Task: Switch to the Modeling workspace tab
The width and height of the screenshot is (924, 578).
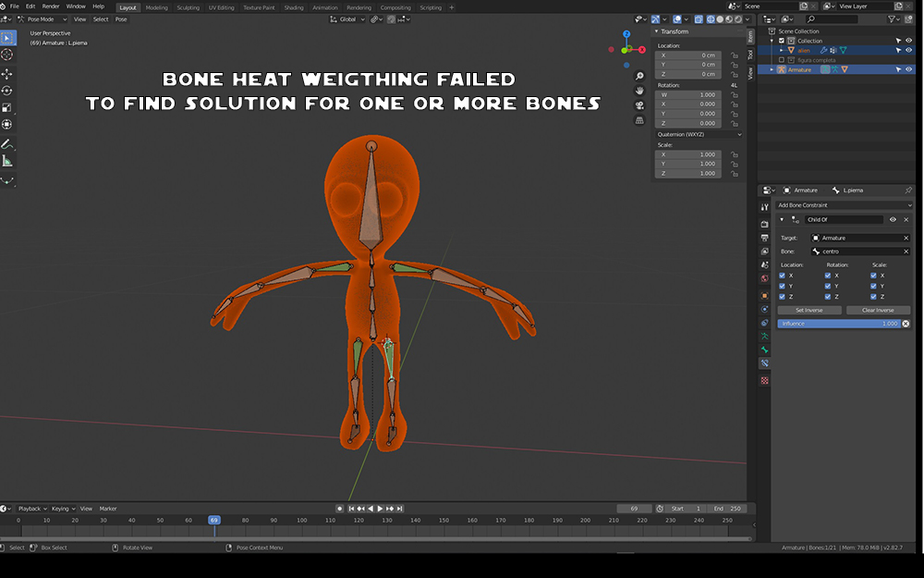Action: tap(157, 7)
